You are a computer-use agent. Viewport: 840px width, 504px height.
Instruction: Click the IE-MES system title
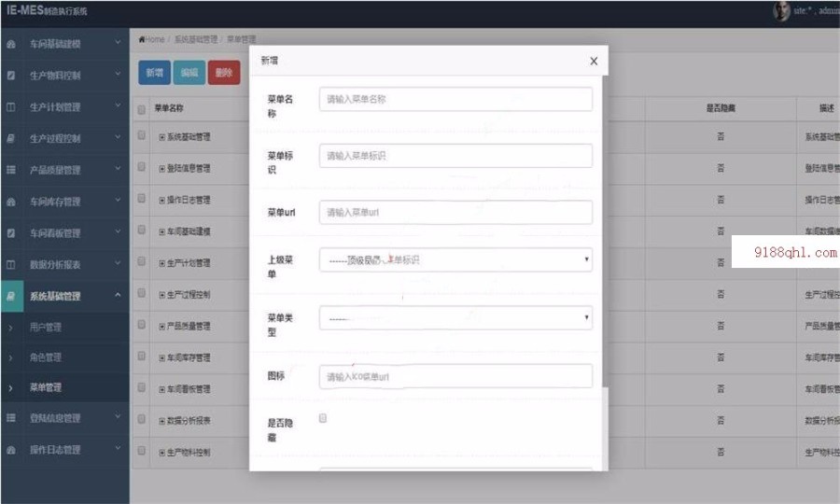(46, 10)
